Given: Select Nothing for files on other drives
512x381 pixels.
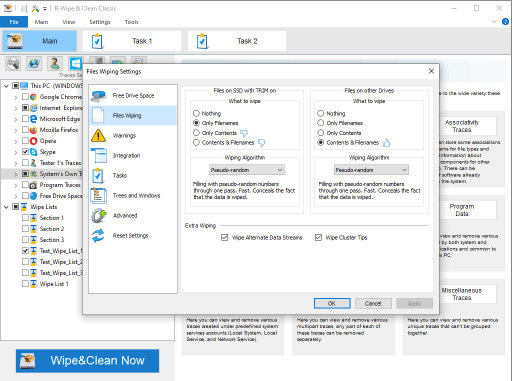Looking at the screenshot, I should [321, 113].
